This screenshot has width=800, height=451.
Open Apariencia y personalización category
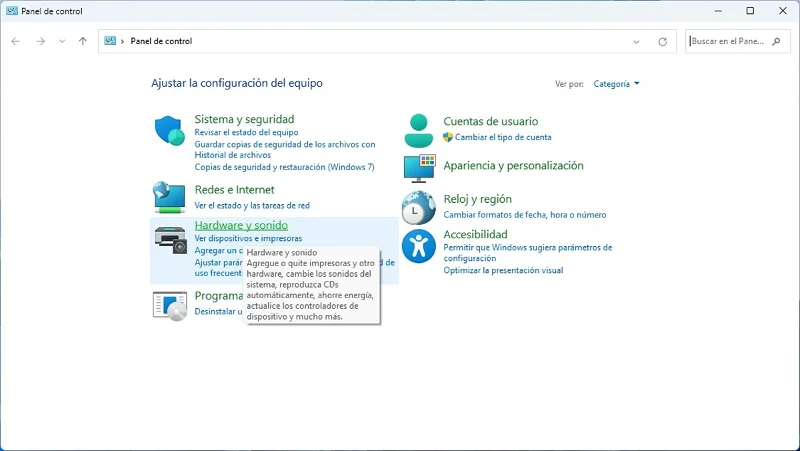[513, 165]
